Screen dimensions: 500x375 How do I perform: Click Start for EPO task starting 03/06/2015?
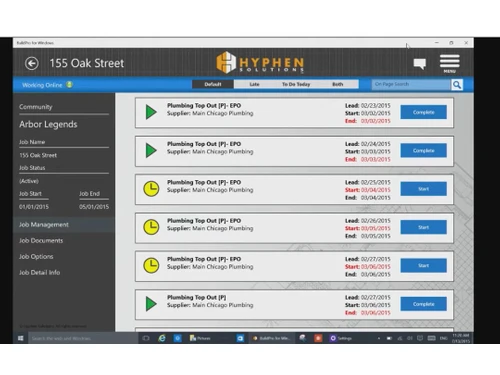[x=423, y=265]
